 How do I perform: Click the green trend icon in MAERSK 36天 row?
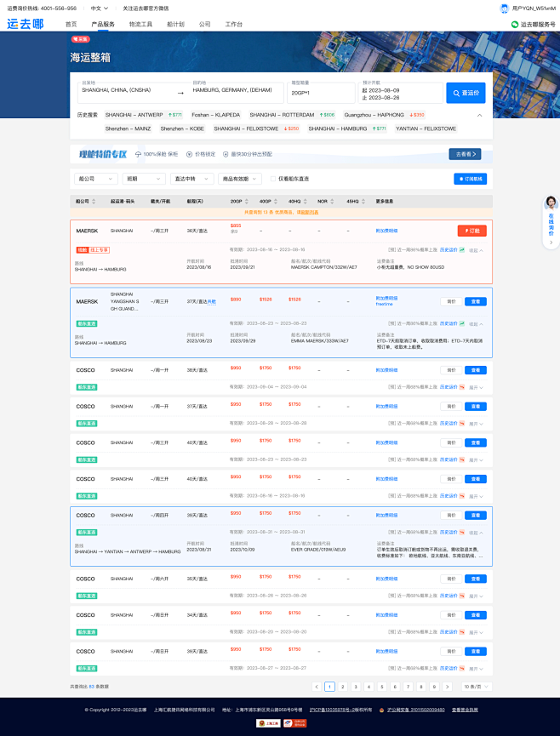coord(462,250)
